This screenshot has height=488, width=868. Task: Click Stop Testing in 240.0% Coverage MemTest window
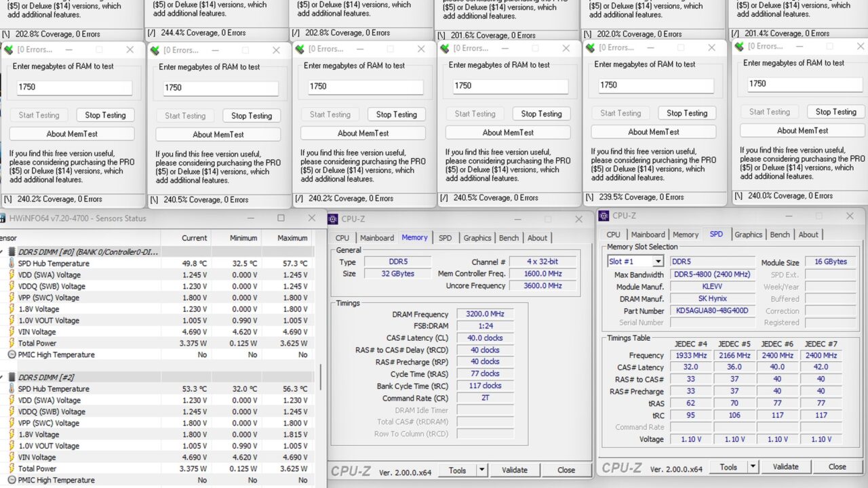pos(835,112)
